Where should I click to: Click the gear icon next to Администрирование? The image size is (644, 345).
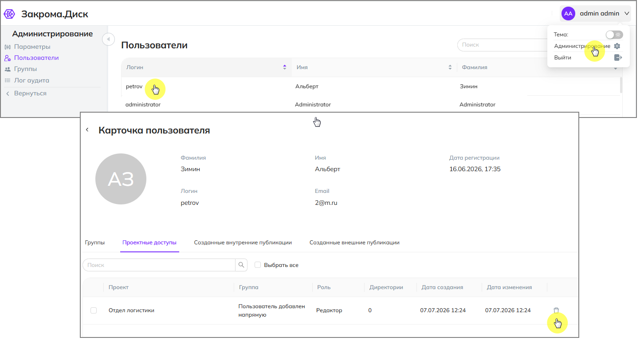[x=617, y=46]
